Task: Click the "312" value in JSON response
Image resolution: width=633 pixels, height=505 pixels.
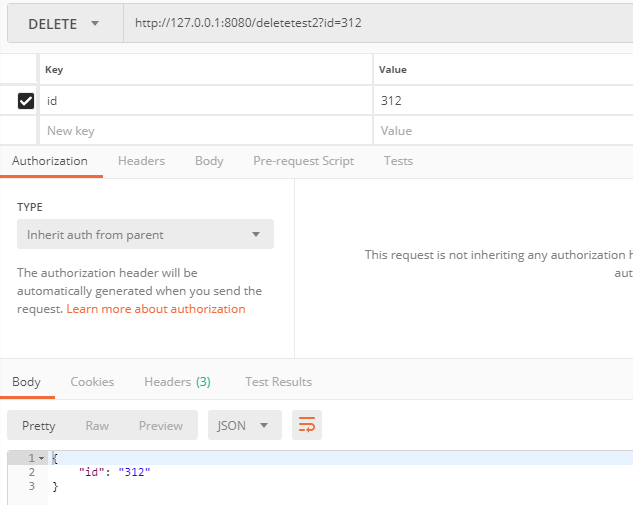Action: point(134,472)
